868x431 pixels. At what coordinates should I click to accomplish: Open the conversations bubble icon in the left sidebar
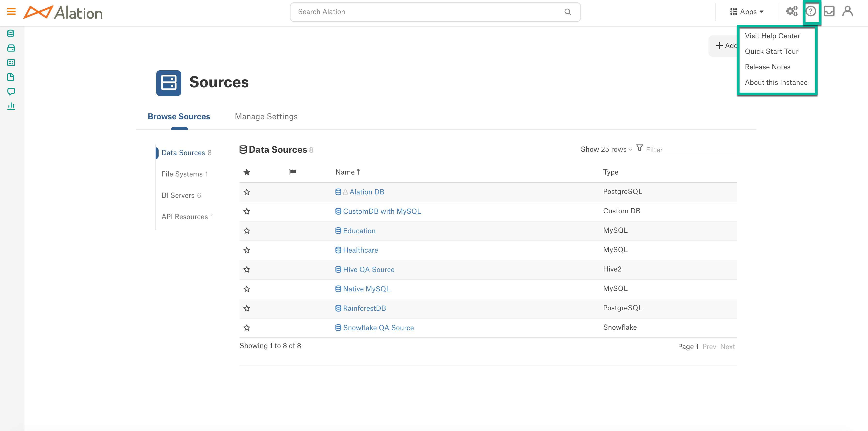tap(11, 92)
